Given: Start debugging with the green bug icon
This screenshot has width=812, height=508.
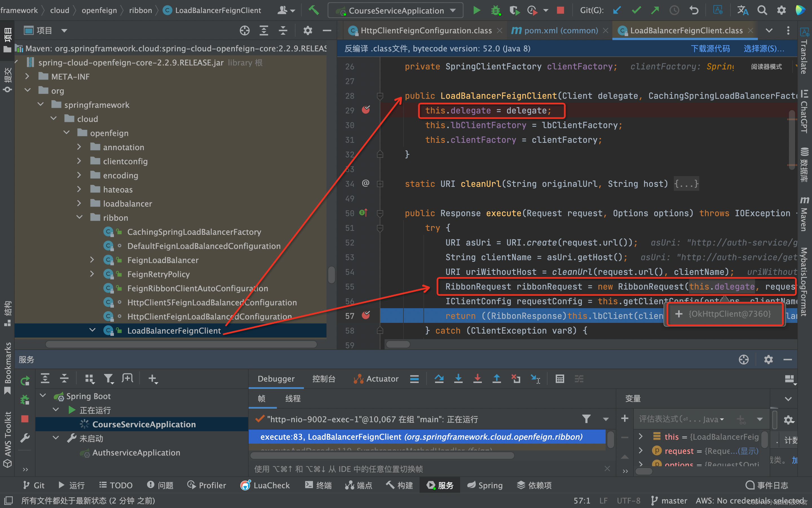Looking at the screenshot, I should click(495, 10).
